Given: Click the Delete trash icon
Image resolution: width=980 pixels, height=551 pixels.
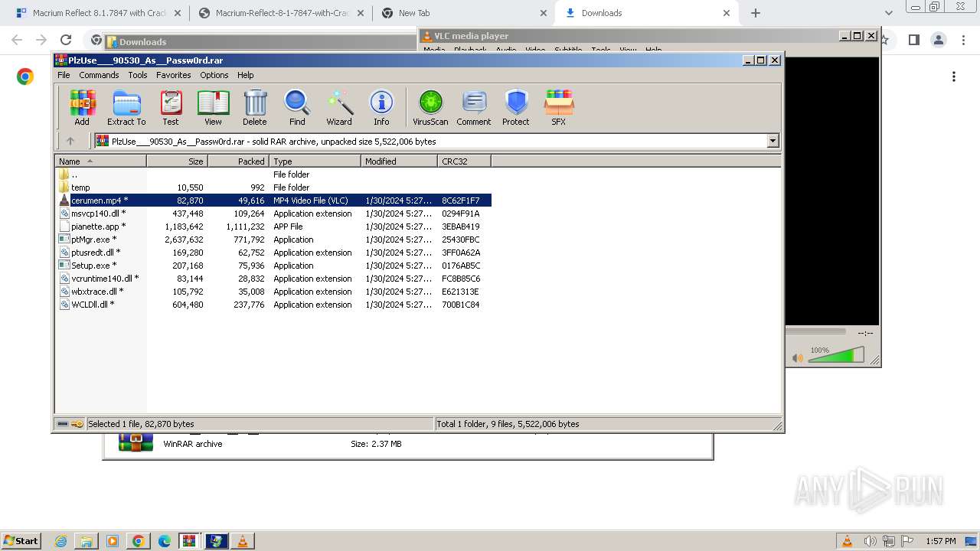Looking at the screenshot, I should point(255,107).
